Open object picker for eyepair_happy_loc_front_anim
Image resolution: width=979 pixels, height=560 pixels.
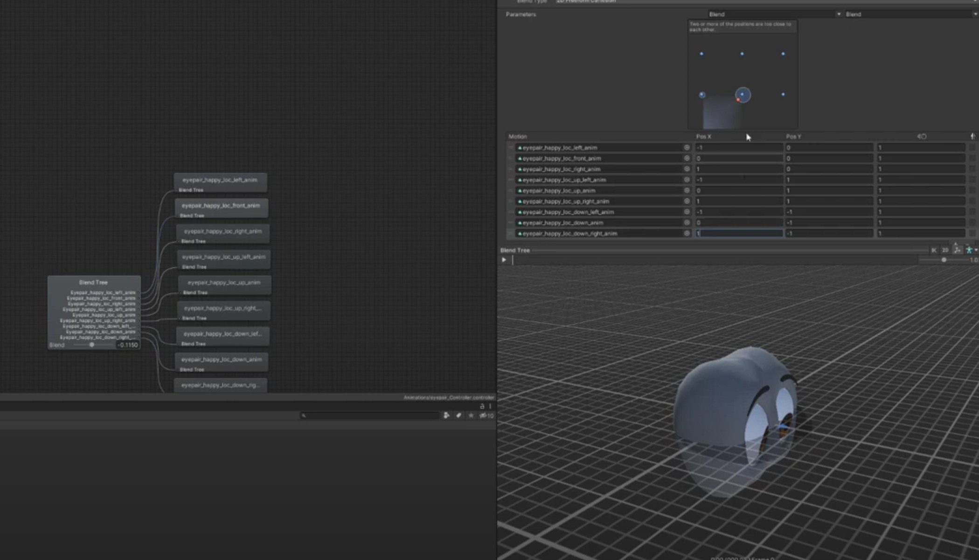tap(687, 158)
